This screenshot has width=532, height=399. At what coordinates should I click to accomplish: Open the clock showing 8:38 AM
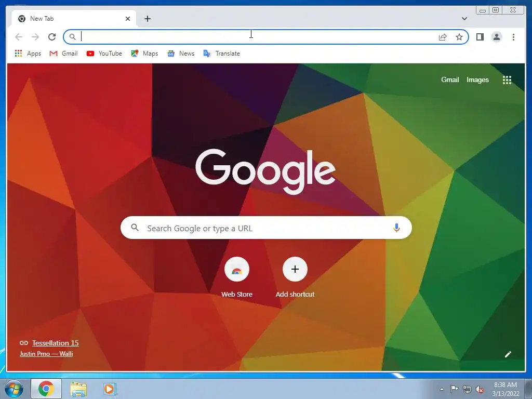click(x=506, y=389)
